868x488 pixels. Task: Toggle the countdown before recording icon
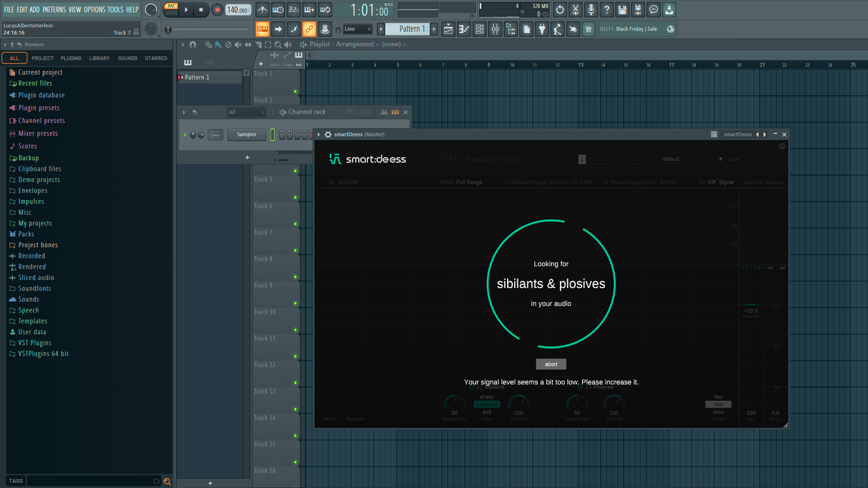coord(294,10)
